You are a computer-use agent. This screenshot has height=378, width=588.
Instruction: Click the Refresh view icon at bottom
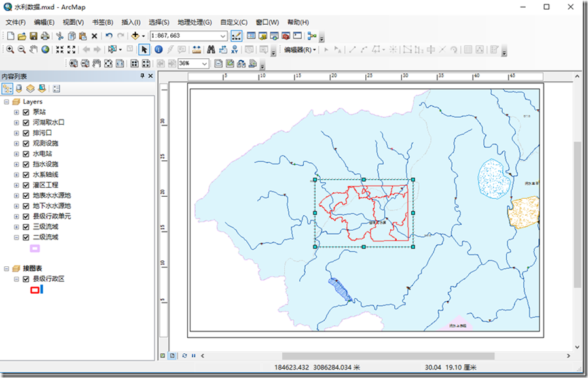coord(185,356)
